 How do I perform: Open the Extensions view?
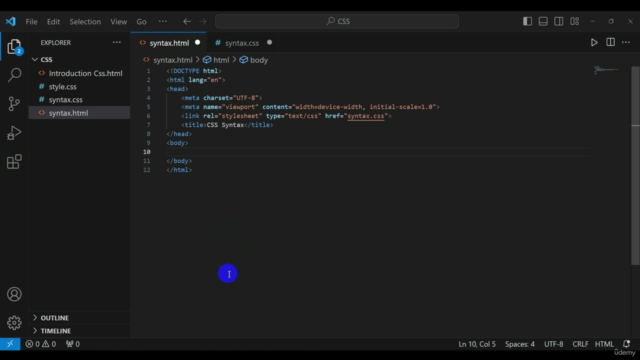(x=14, y=162)
